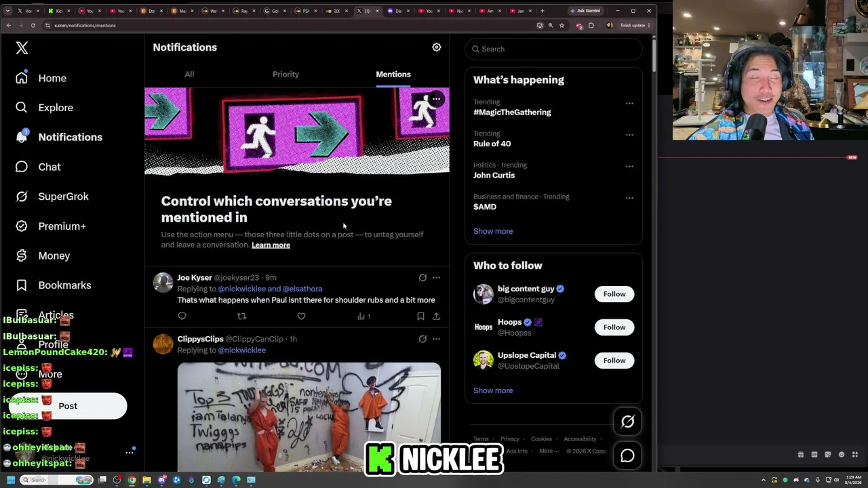Image resolution: width=868 pixels, height=488 pixels.
Task: Open the gift icon in the chat panel
Action: point(801,455)
